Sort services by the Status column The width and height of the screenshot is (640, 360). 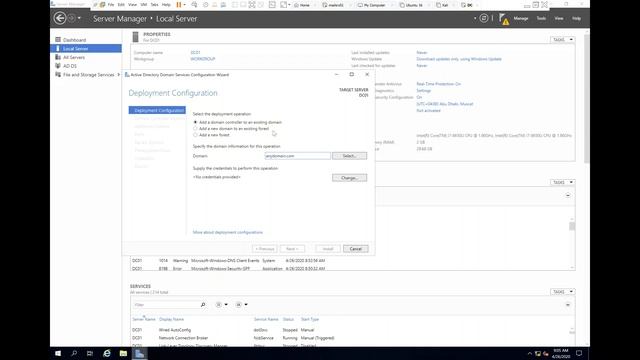pyautogui.click(x=288, y=320)
